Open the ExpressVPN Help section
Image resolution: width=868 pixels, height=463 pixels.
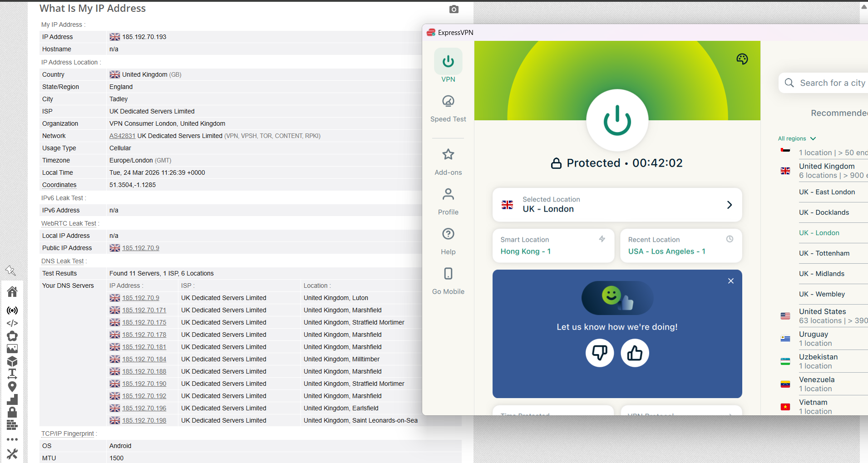click(x=448, y=241)
